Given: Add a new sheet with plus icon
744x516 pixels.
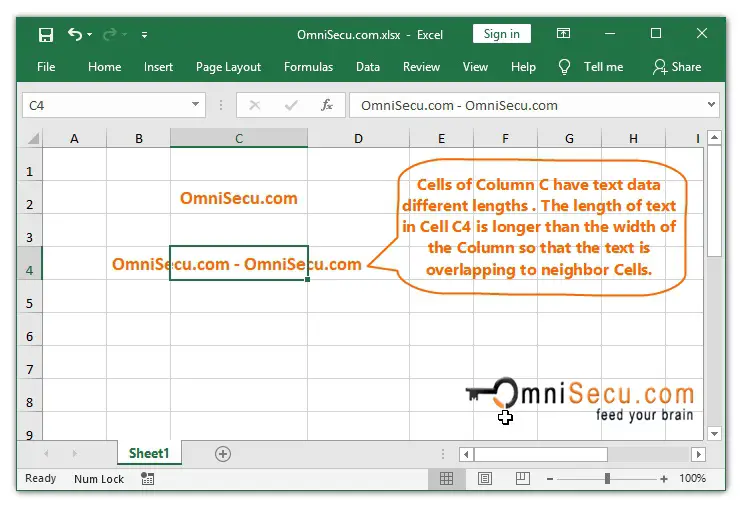Looking at the screenshot, I should click(x=223, y=454).
